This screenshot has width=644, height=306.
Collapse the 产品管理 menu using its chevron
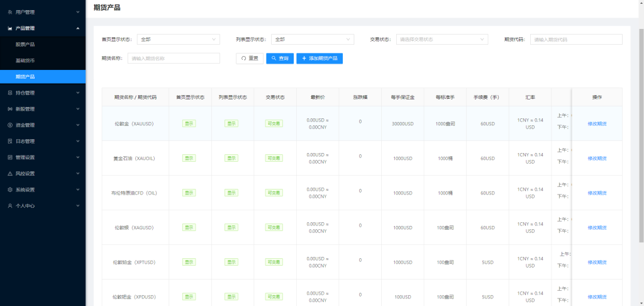[77, 28]
